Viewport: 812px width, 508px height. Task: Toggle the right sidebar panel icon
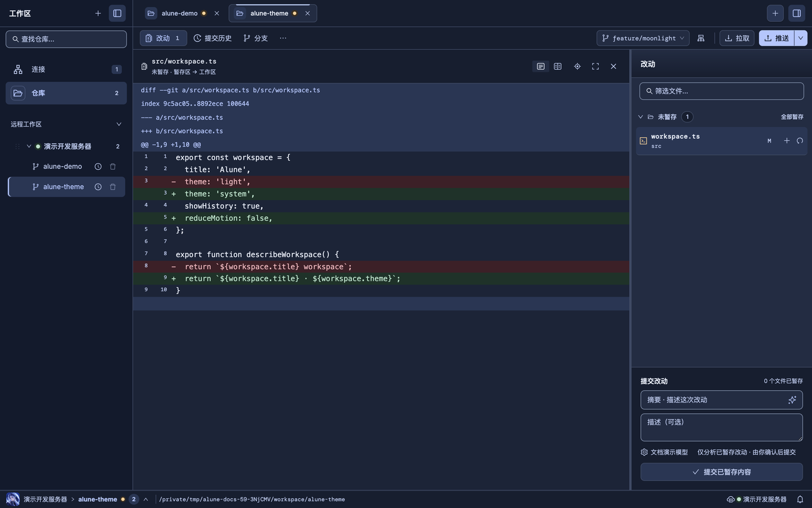[x=797, y=13]
